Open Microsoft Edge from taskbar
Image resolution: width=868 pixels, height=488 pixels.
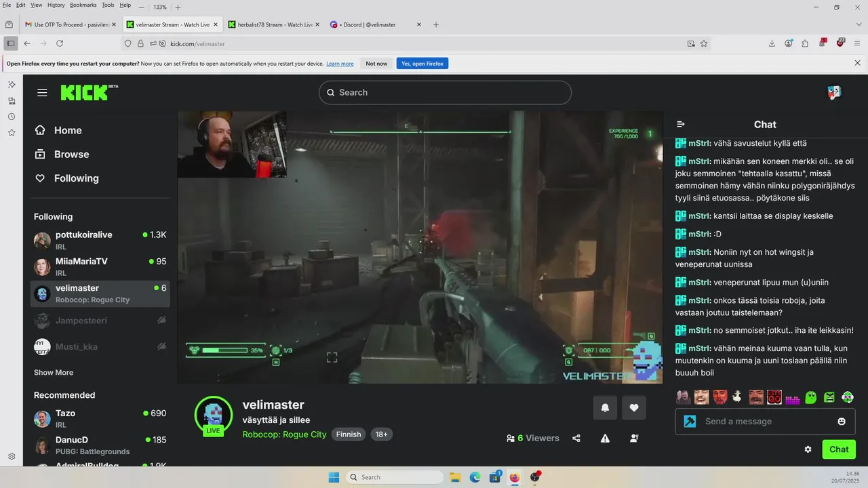coord(475,477)
